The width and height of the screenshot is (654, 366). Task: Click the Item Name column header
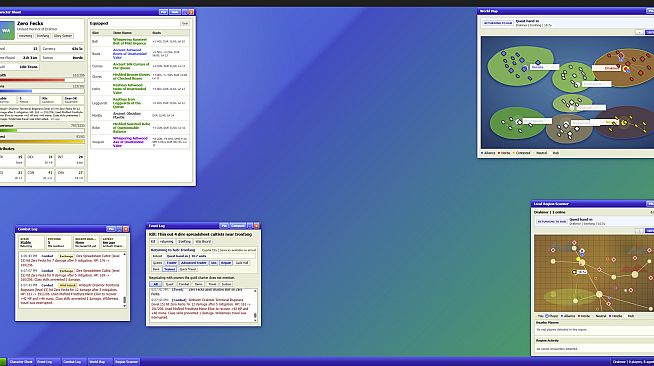tap(122, 33)
